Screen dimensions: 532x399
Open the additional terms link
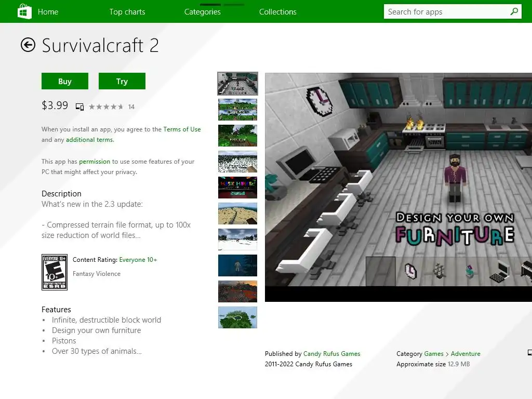coord(90,140)
